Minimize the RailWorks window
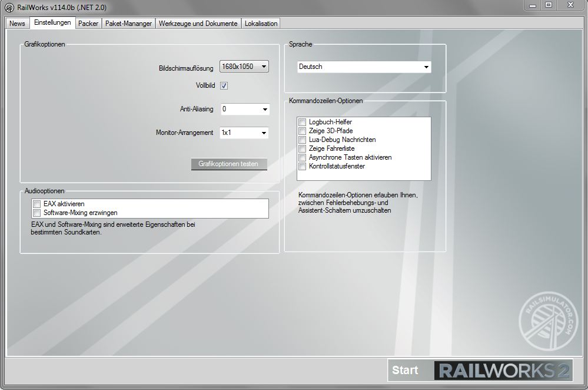This screenshot has height=390, width=588. [x=533, y=5]
